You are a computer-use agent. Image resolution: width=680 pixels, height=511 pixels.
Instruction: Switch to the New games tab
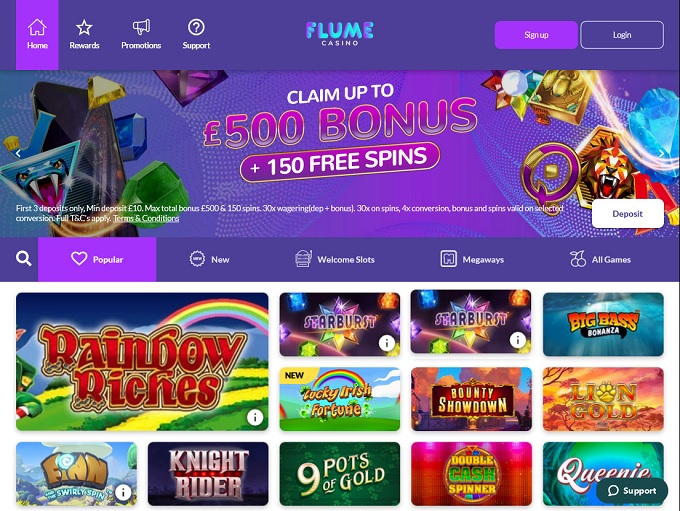tap(209, 259)
